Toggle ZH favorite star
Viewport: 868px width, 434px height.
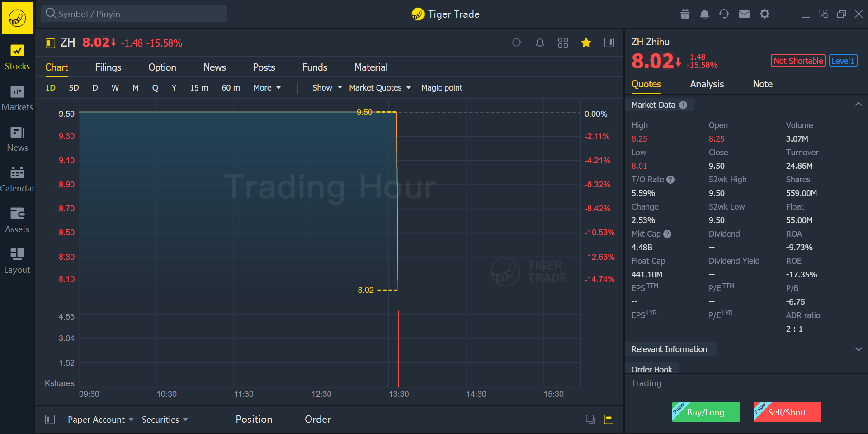(x=586, y=43)
